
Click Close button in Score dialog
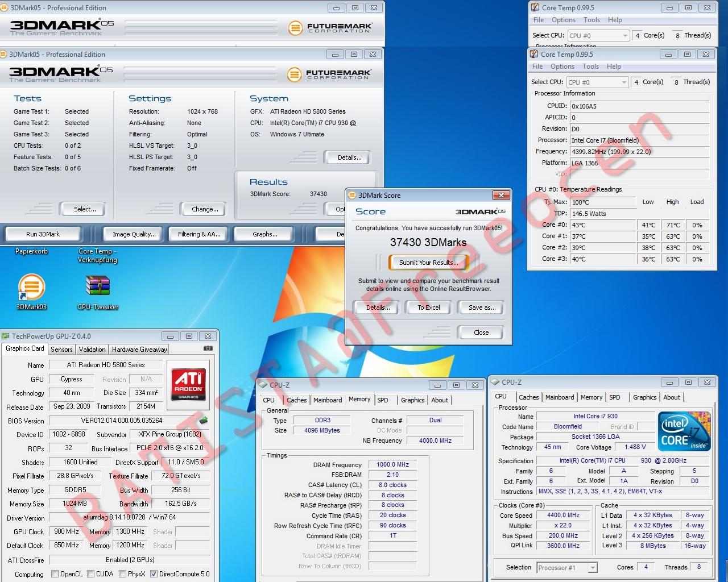[x=481, y=332]
